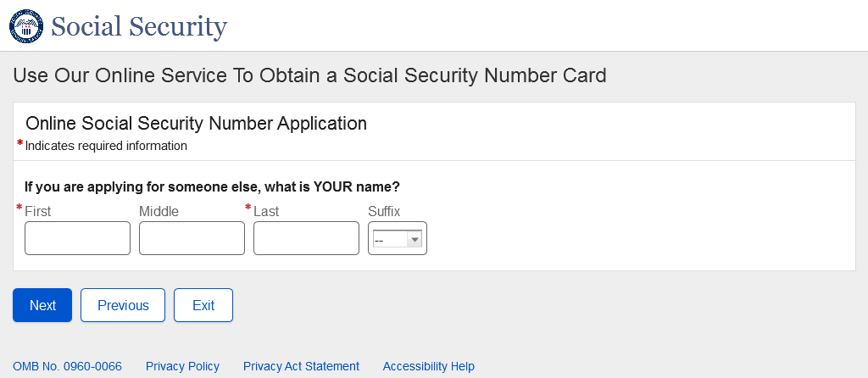Click the "Online Social Security Number Application" heading
The height and width of the screenshot is (378, 868).
(x=196, y=124)
